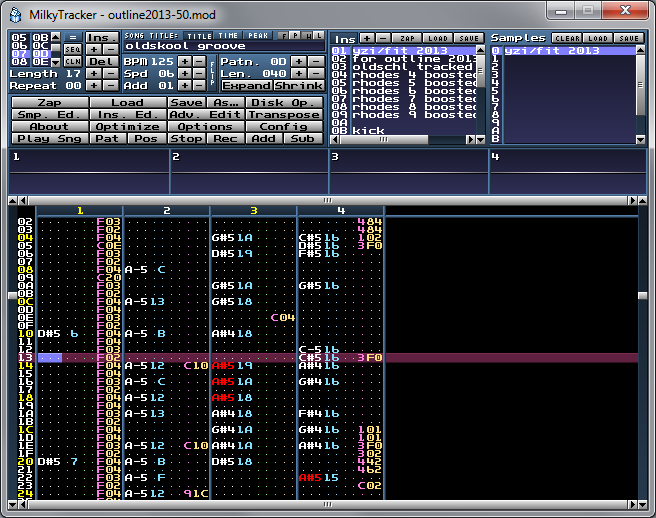Increase the Spd value
Image resolution: width=656 pixels, height=518 pixels.
[x=184, y=74]
